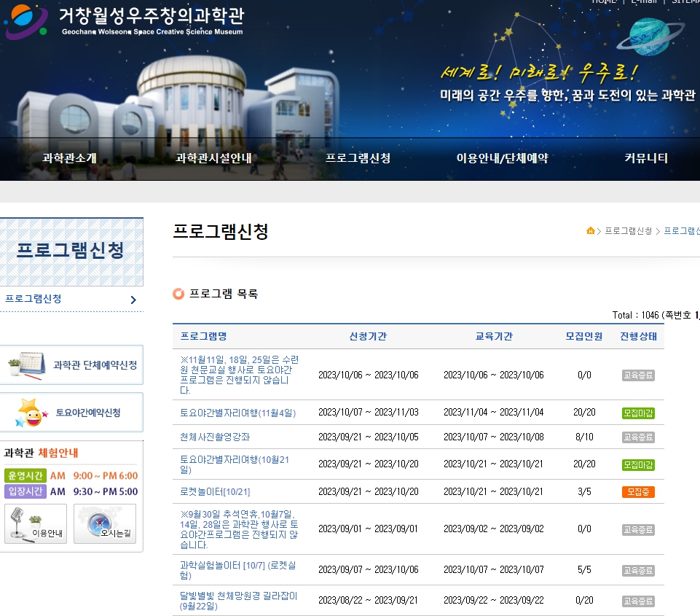The width and height of the screenshot is (700, 616).
Task: Click the chevron arrow beside sidebar 프로그램신청
Action: (133, 300)
